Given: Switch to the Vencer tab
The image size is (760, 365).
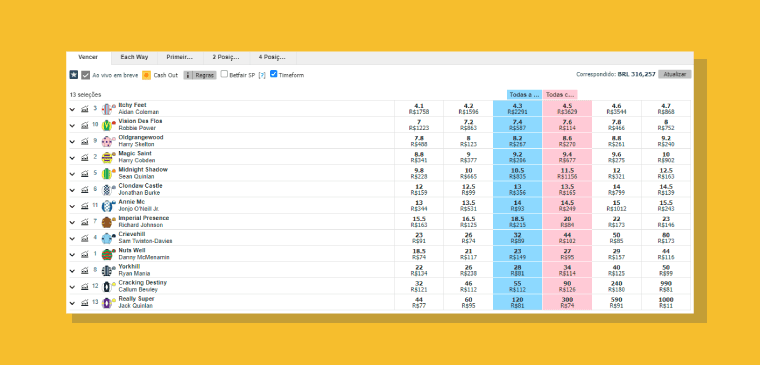Looking at the screenshot, I should tap(89, 58).
